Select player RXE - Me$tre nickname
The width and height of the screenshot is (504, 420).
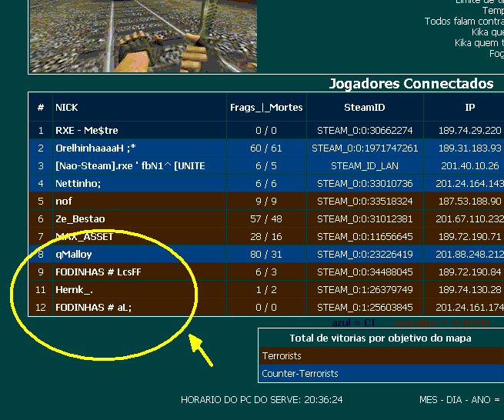(x=87, y=130)
